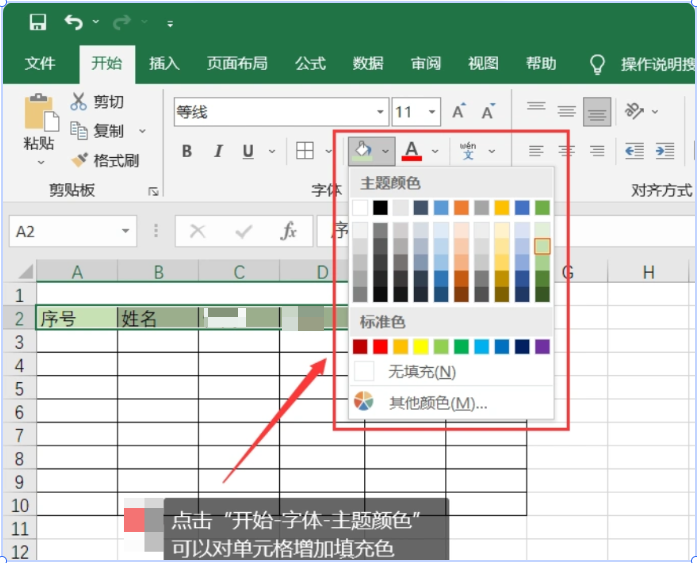Click the text orientation icon
The width and height of the screenshot is (697, 563).
(x=634, y=111)
